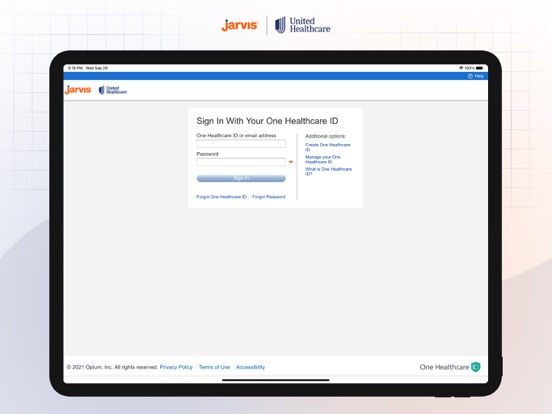Image resolution: width=552 pixels, height=414 pixels.
Task: Focus the Password input field
Action: (x=241, y=162)
